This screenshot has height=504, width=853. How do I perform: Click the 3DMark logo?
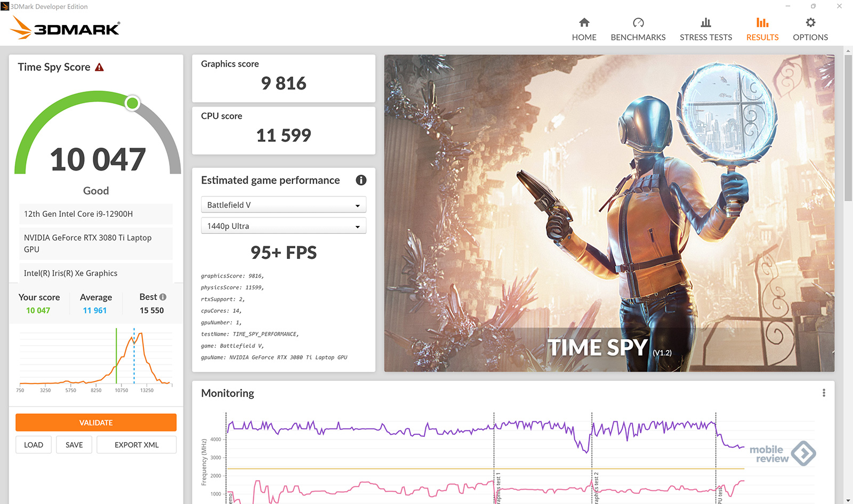pyautogui.click(x=65, y=28)
